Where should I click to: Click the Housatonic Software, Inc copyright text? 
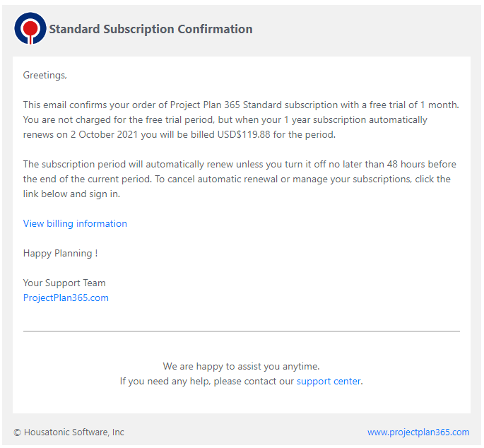(74, 432)
